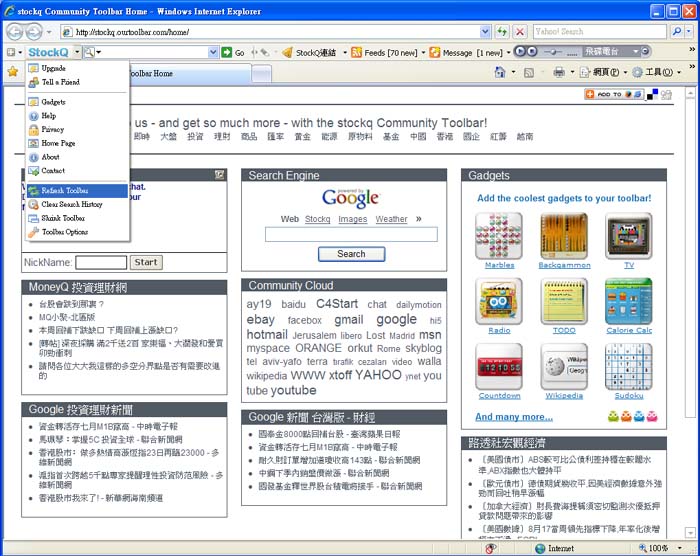Click the TODO notepad gadget icon
Viewport: 700px width, 556px height.
coord(564,301)
